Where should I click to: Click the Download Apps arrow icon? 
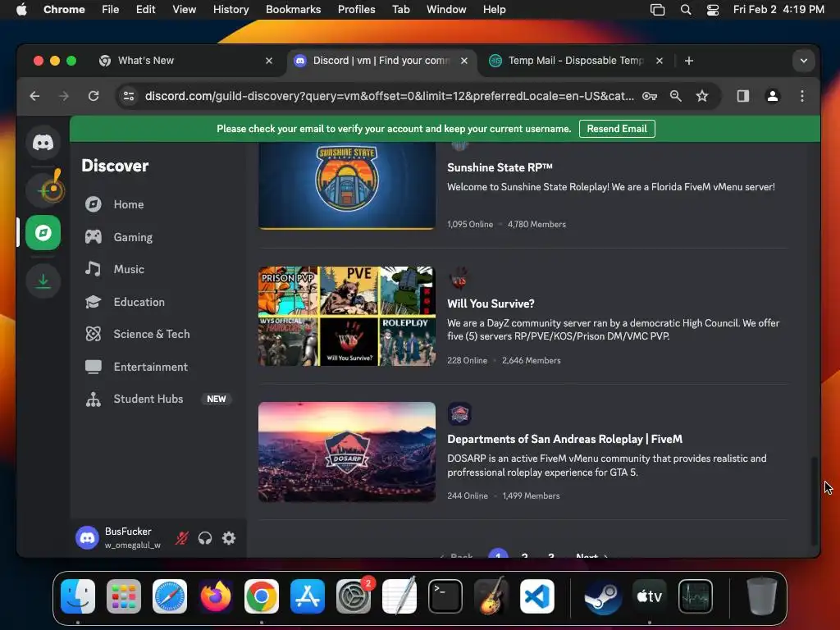(x=43, y=281)
